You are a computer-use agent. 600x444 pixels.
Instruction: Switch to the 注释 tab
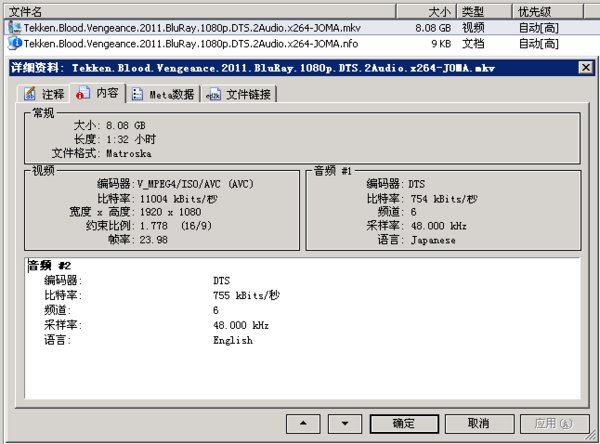tap(44, 94)
